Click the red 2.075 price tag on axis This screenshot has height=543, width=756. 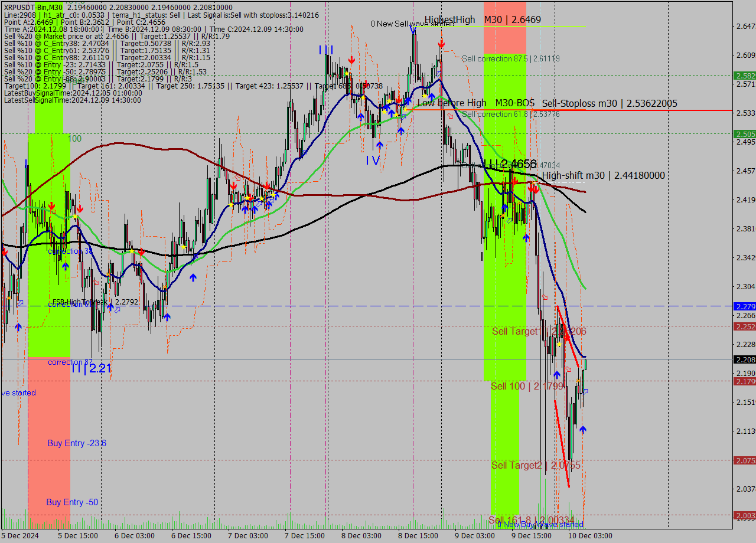pyautogui.click(x=745, y=460)
